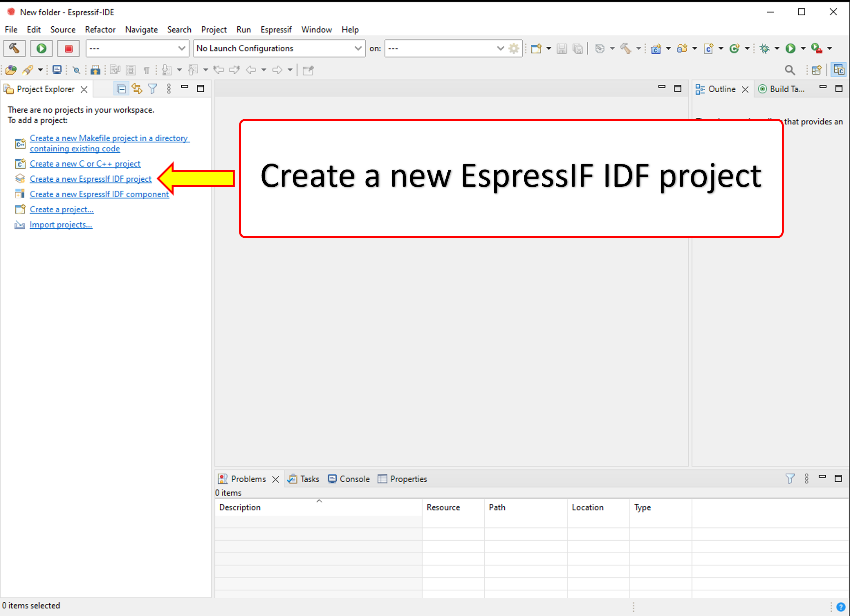Viewport: 850px width, 616px height.
Task: Click the Outline panel icon
Action: pos(701,88)
